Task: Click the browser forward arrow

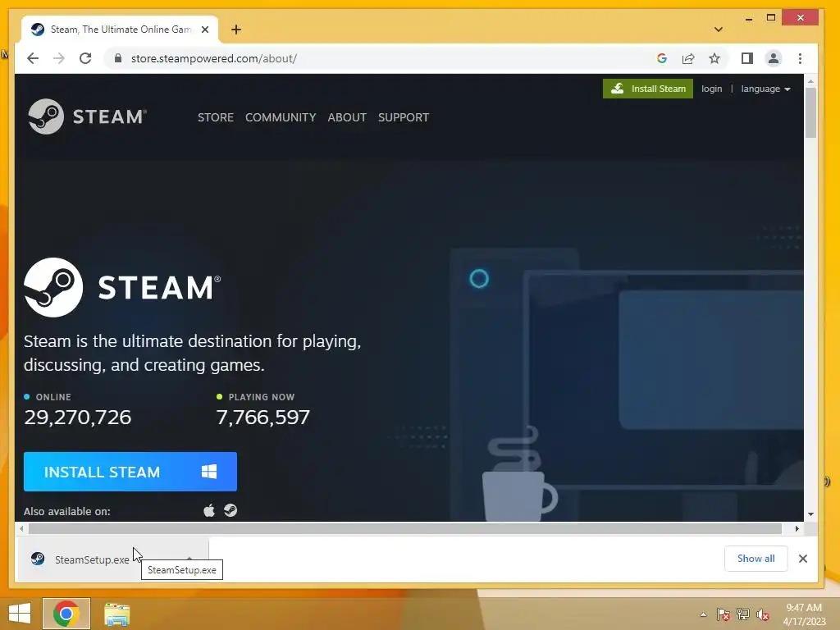Action: pos(59,58)
